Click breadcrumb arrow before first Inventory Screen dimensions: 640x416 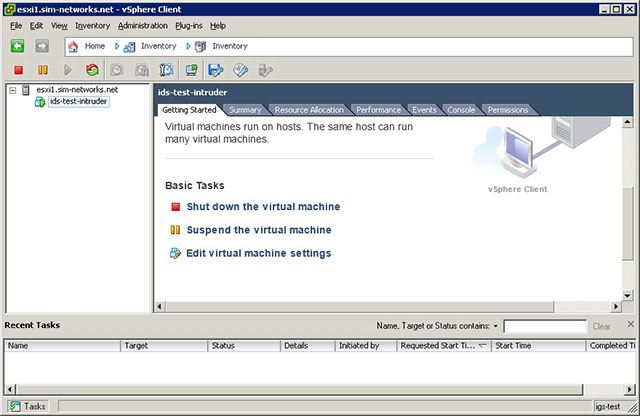117,47
